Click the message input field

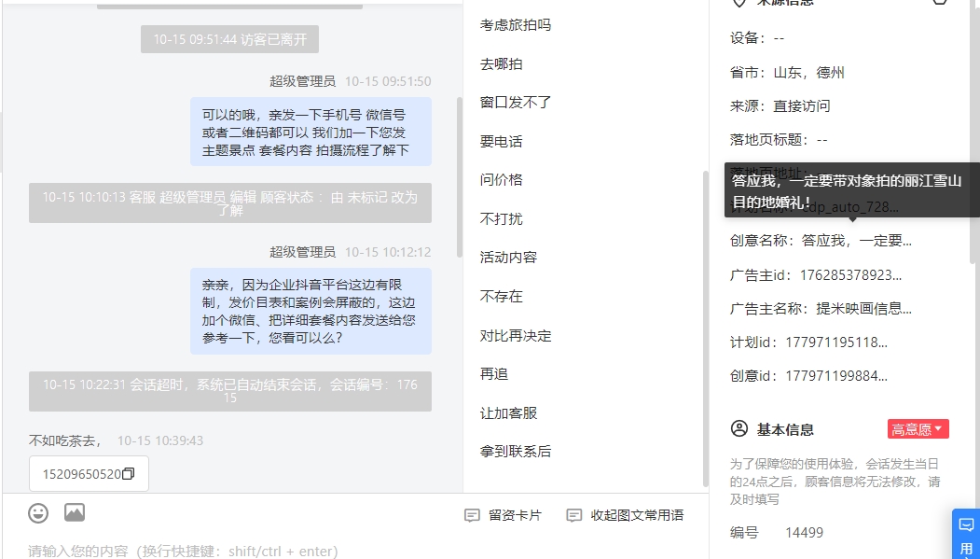356,551
